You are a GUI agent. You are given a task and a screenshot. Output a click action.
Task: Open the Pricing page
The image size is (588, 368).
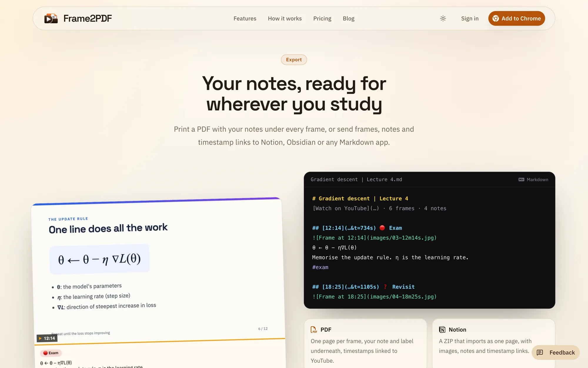[322, 19]
